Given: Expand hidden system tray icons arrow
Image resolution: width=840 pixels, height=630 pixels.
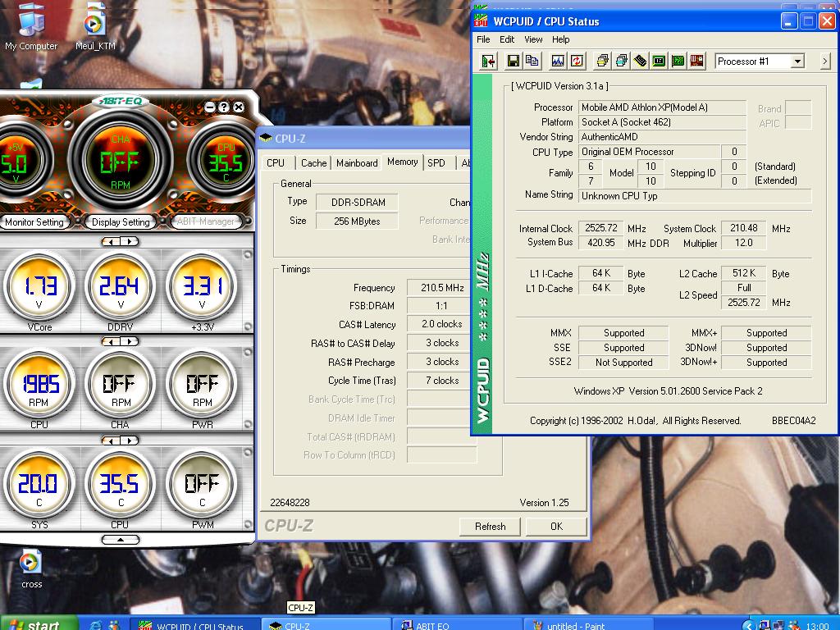Looking at the screenshot, I should pyautogui.click(x=749, y=624).
